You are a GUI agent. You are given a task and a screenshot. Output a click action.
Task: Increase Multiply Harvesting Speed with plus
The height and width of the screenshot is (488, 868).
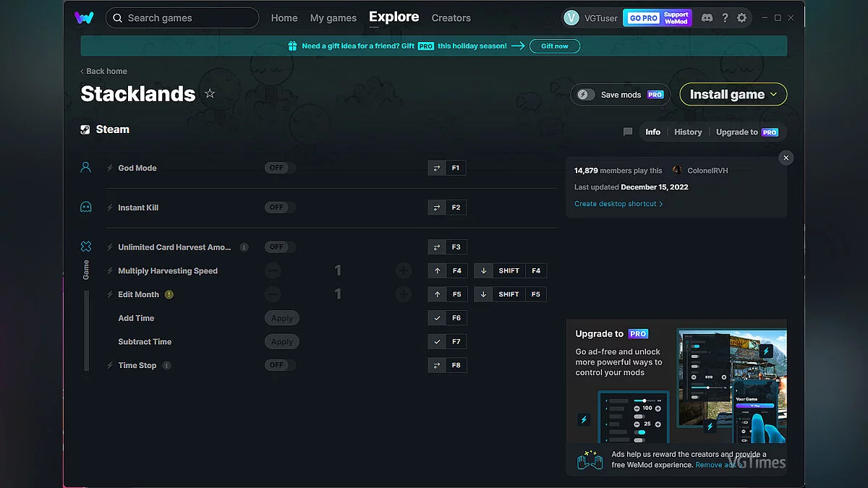[x=404, y=271]
